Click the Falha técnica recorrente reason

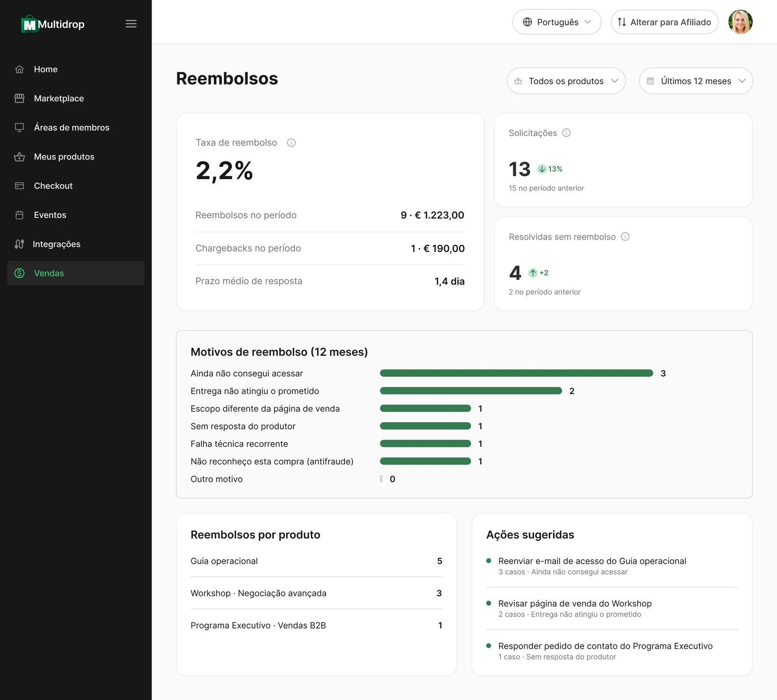pyautogui.click(x=239, y=444)
